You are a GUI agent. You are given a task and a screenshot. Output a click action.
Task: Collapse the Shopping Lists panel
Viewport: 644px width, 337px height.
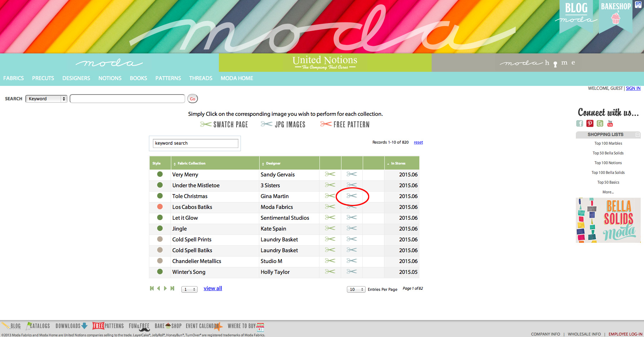[638, 135]
